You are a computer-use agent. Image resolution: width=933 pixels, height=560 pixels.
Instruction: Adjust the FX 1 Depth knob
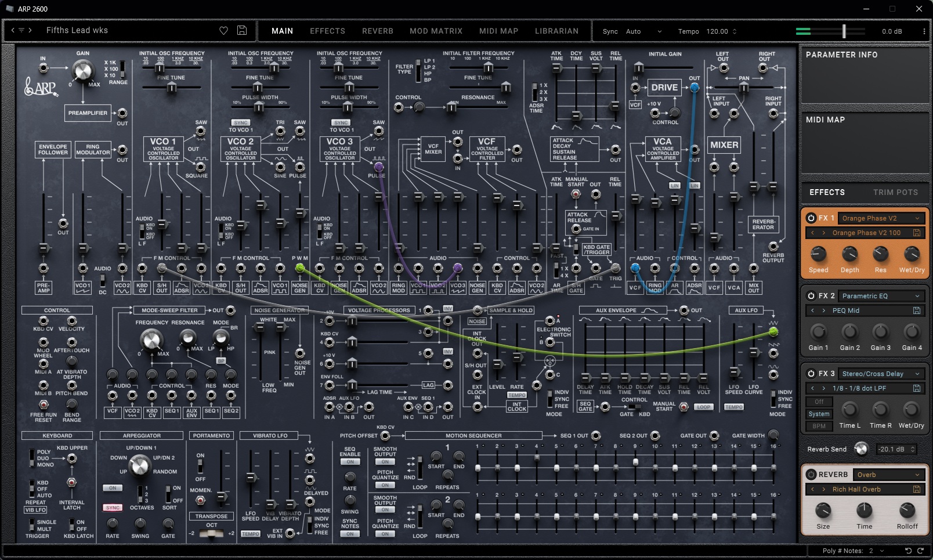click(849, 254)
